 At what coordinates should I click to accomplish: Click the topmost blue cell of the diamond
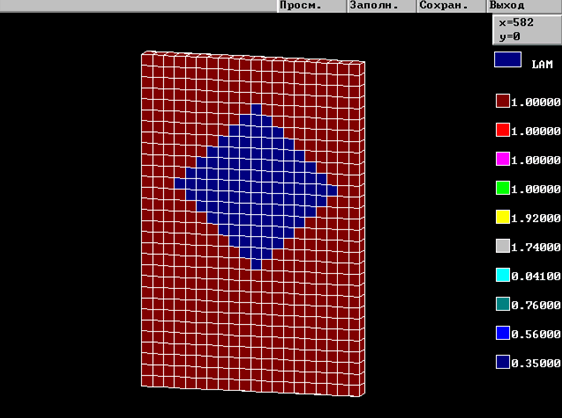pos(256,109)
